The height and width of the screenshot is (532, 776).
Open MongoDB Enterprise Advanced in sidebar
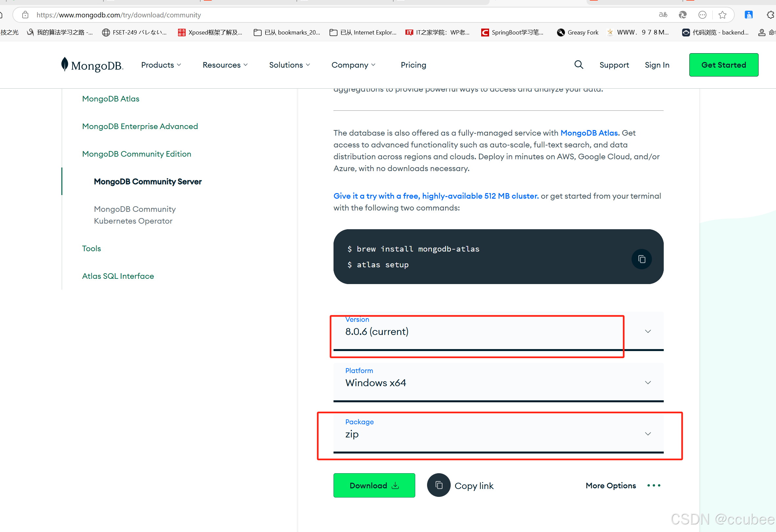coord(140,126)
